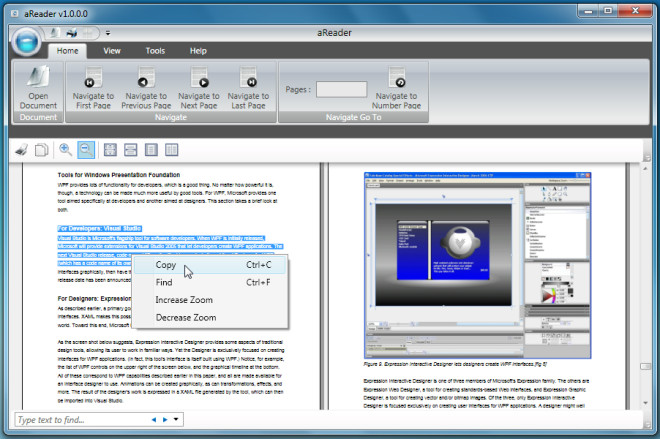Click the vertical scrollbar thumb

pos(646,367)
